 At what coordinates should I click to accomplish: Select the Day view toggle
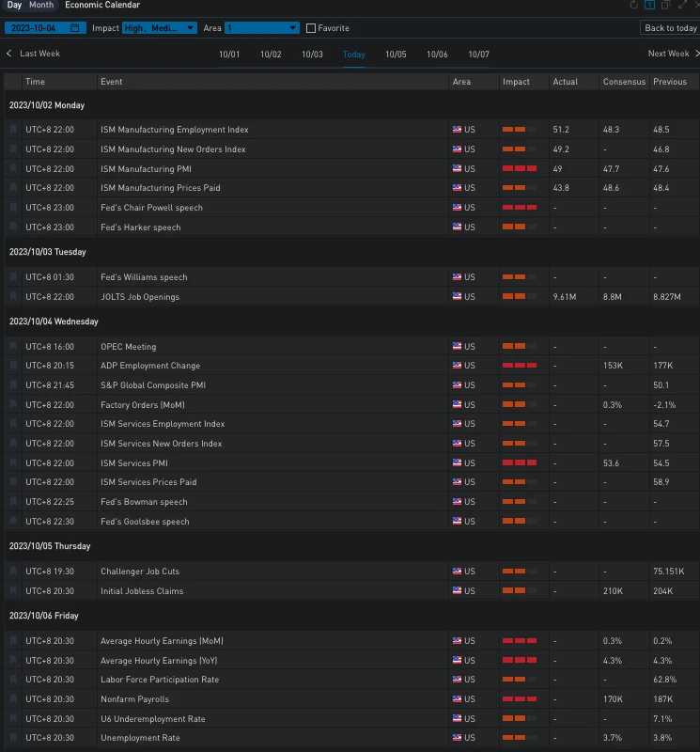click(14, 6)
